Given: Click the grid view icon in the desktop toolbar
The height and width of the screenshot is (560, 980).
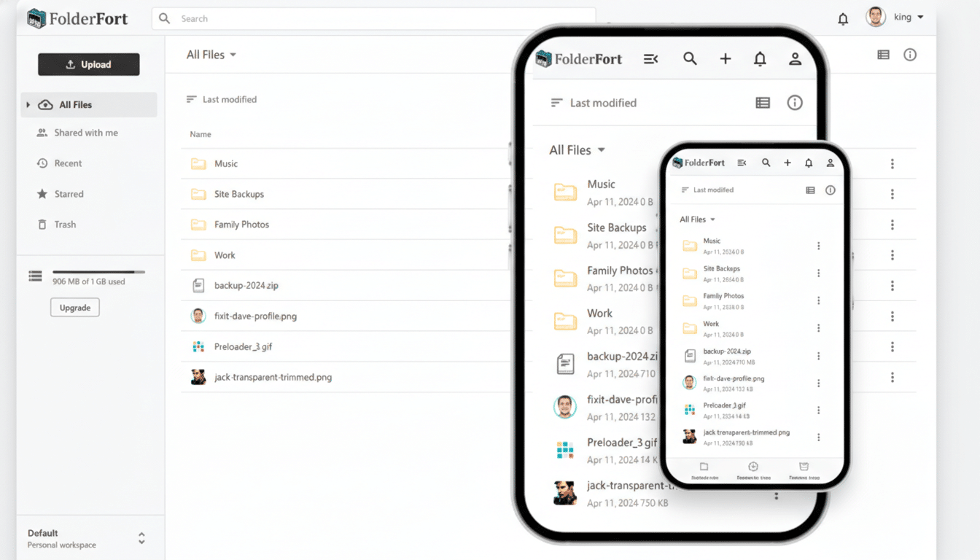Looking at the screenshot, I should click(x=883, y=54).
